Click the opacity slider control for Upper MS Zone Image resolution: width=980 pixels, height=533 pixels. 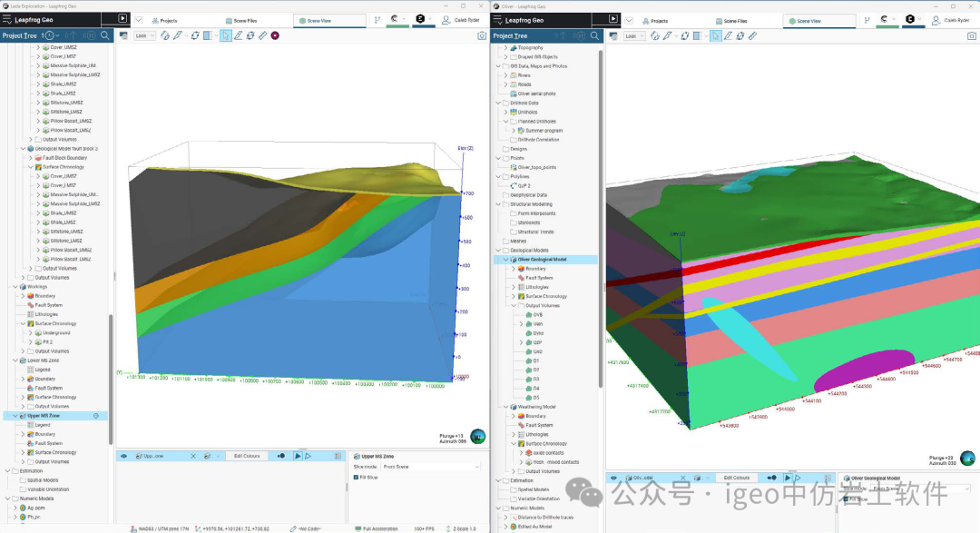[x=281, y=456]
